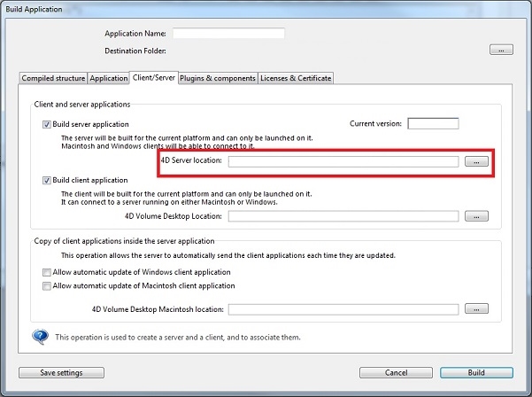Browse for 4D Volume Desktop Macintosh location

coord(476,309)
